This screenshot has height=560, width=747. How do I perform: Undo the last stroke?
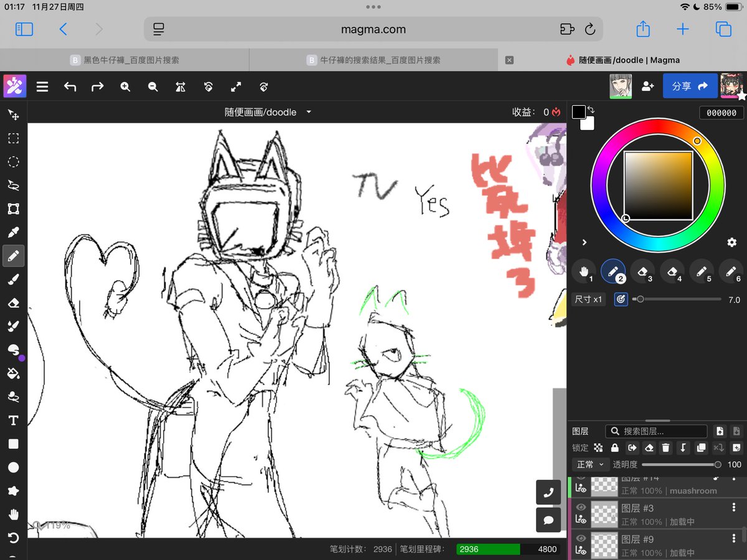point(70,87)
